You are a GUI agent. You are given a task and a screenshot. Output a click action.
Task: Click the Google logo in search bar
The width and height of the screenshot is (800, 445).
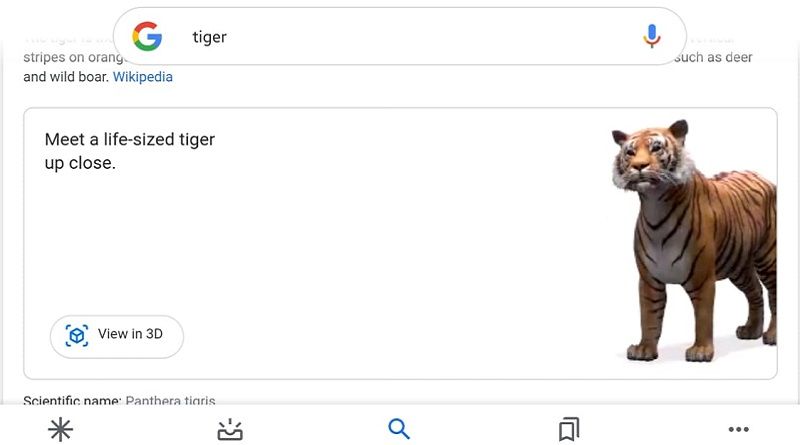coord(147,36)
